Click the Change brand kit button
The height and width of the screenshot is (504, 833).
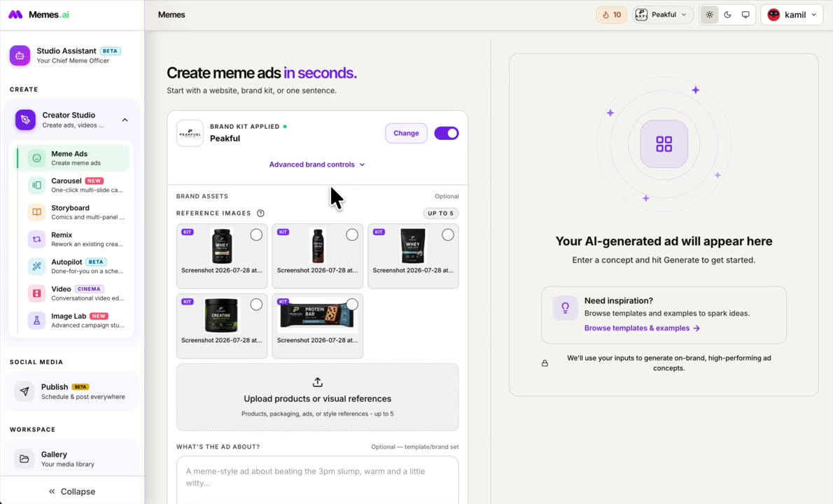pyautogui.click(x=406, y=133)
